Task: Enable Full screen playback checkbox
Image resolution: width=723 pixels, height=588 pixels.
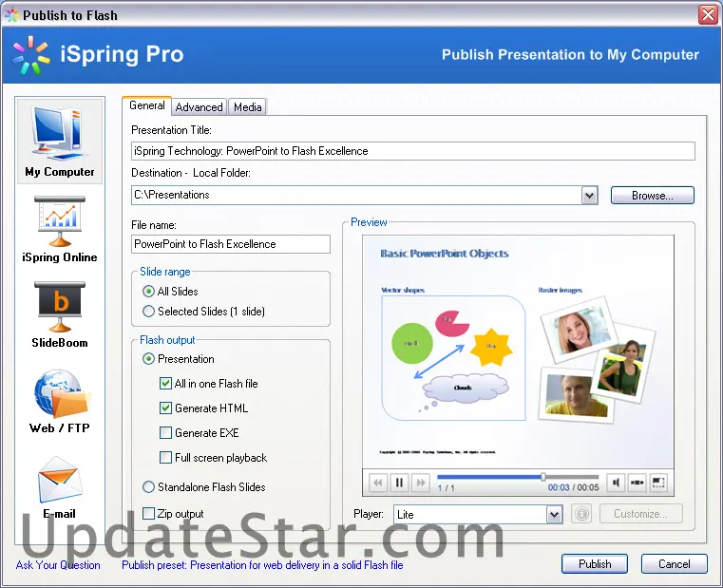Action: coord(165,458)
